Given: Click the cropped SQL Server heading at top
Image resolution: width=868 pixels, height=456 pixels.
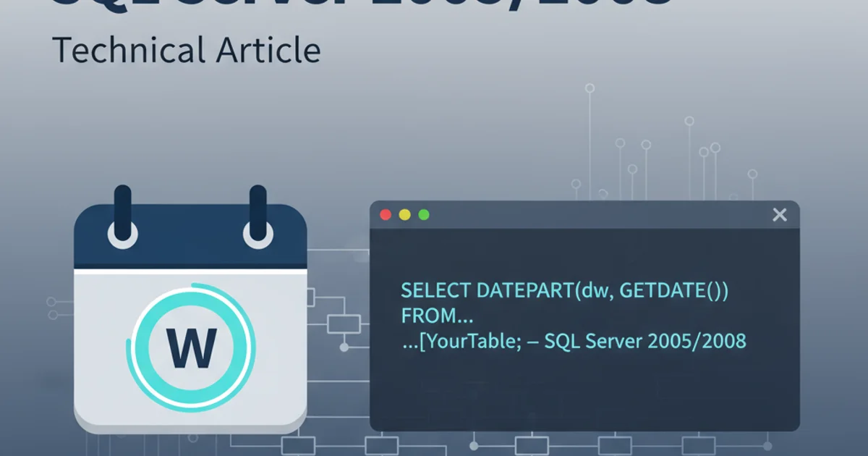Looking at the screenshot, I should pos(362,6).
